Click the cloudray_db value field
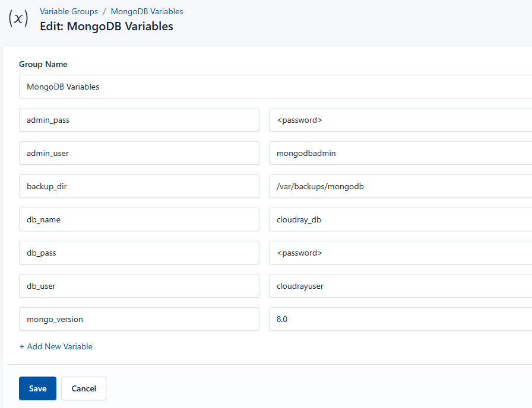Screen dimensions: 532x408 coord(386,219)
